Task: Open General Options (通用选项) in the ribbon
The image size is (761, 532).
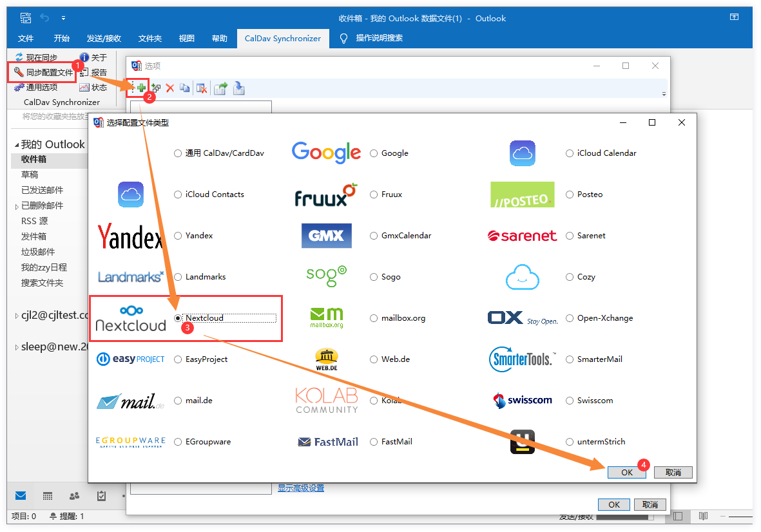Action: (x=36, y=88)
